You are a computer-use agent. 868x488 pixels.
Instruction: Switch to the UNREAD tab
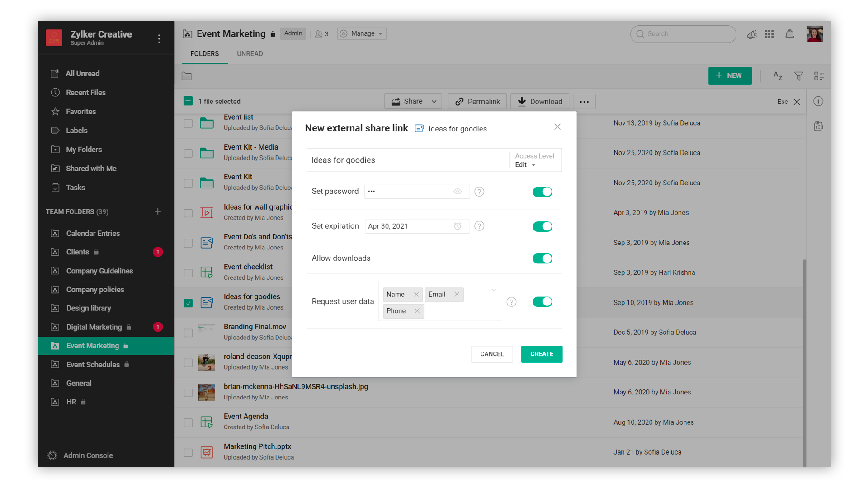[250, 54]
